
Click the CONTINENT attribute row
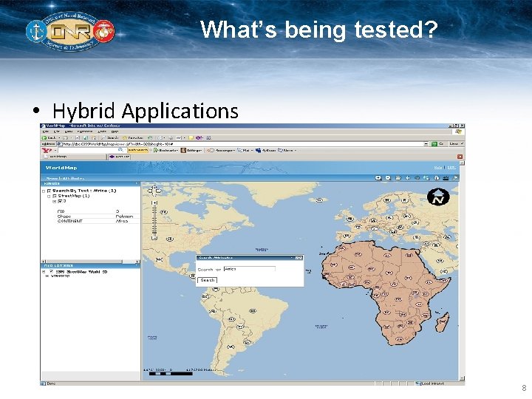98,221
